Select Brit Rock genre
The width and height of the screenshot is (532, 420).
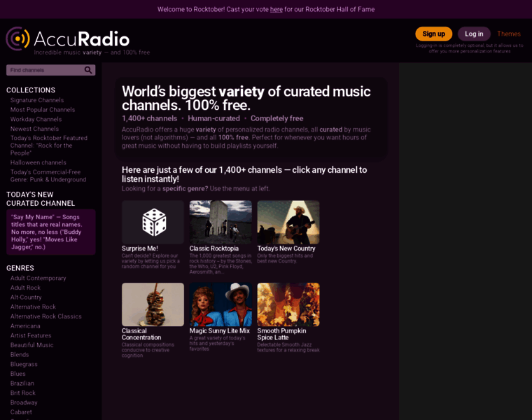coord(22,393)
